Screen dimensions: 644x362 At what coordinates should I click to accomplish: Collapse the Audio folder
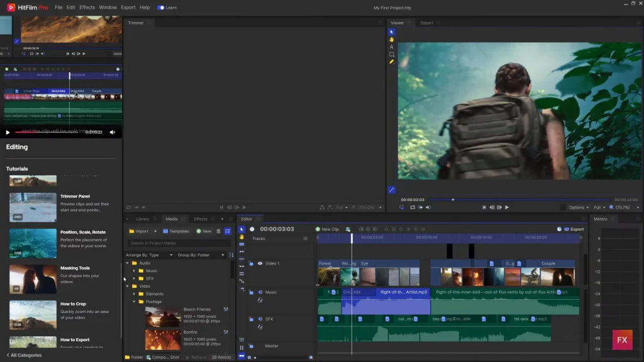click(127, 263)
